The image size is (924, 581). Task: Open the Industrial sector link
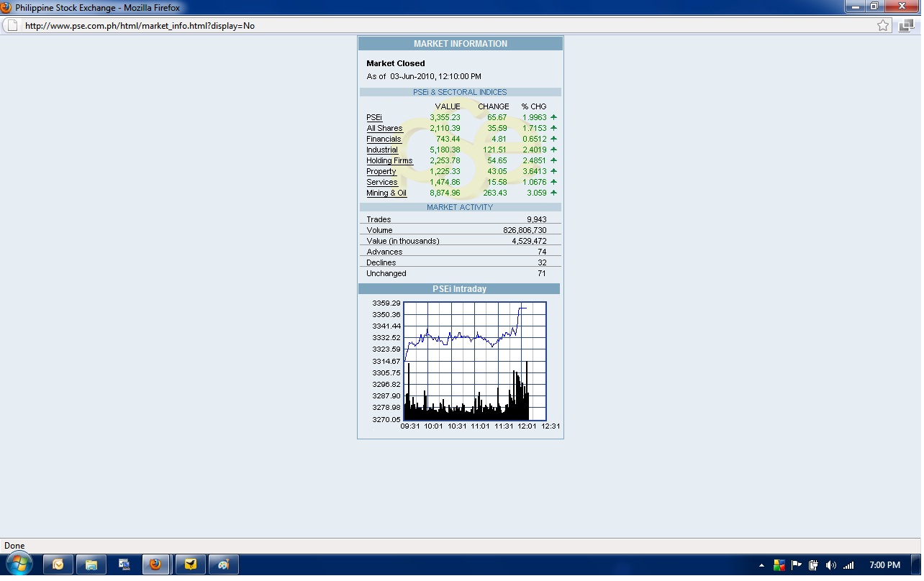click(x=382, y=150)
